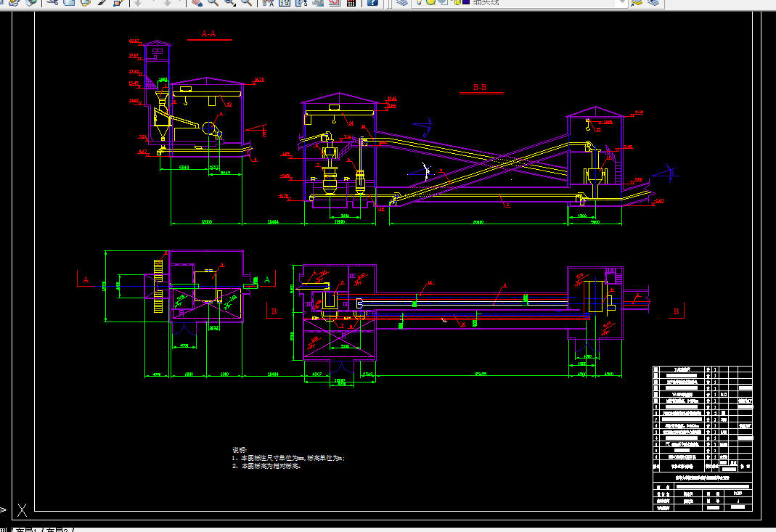Open the Zoom Window flyout tool
Image resolution: width=776 pixels, height=532 pixels.
[230, 2]
